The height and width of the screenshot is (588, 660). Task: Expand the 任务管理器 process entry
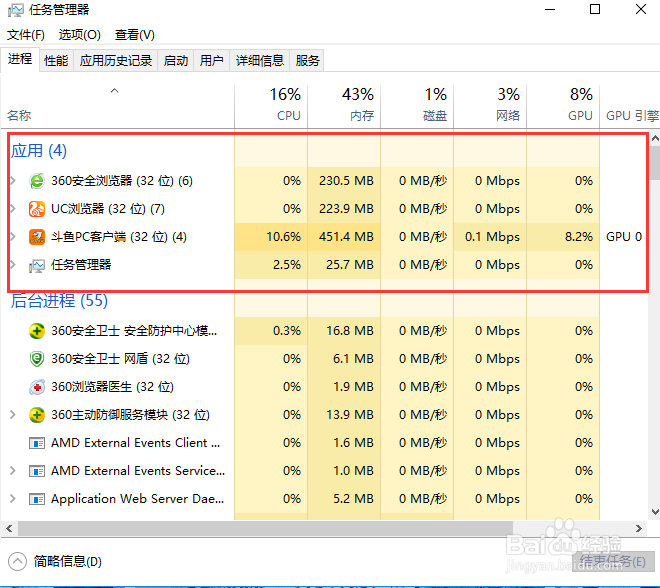(x=13, y=265)
